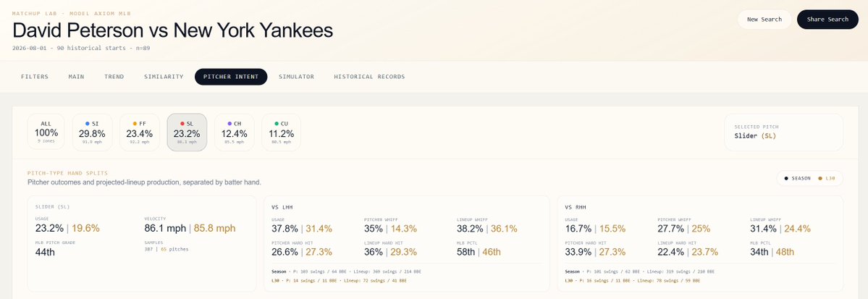Click the page title David Peterson vs New York Yankees

coord(173,30)
